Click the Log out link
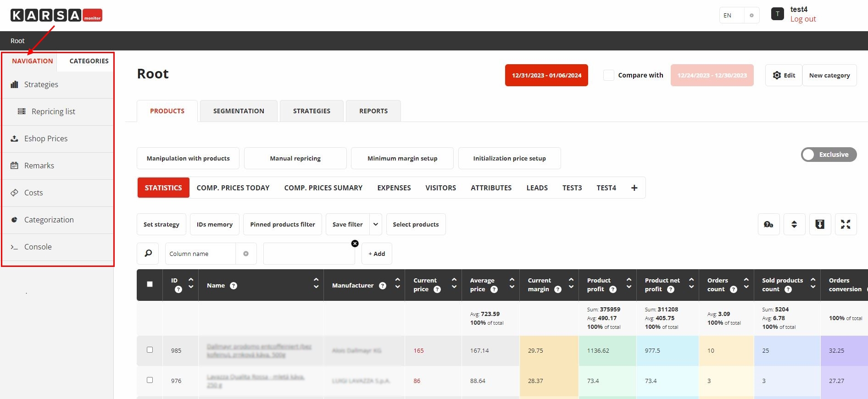Image resolution: width=868 pixels, height=399 pixels. click(803, 19)
